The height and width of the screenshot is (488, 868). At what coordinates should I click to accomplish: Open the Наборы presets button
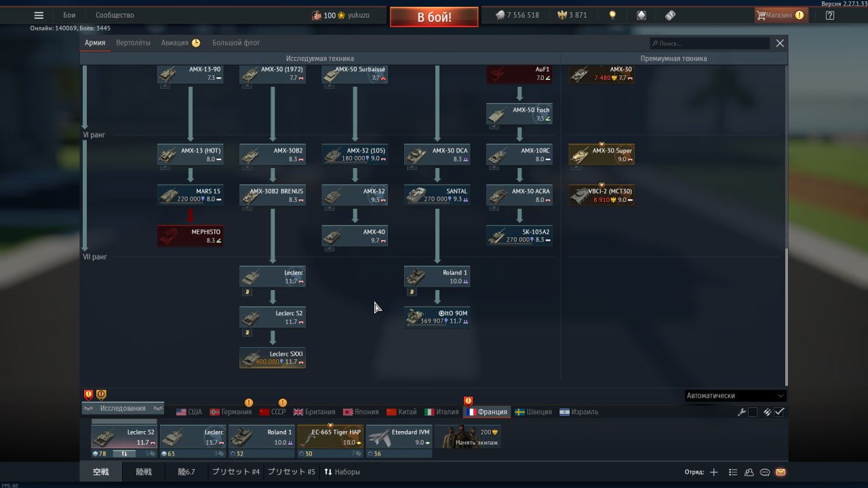point(342,472)
